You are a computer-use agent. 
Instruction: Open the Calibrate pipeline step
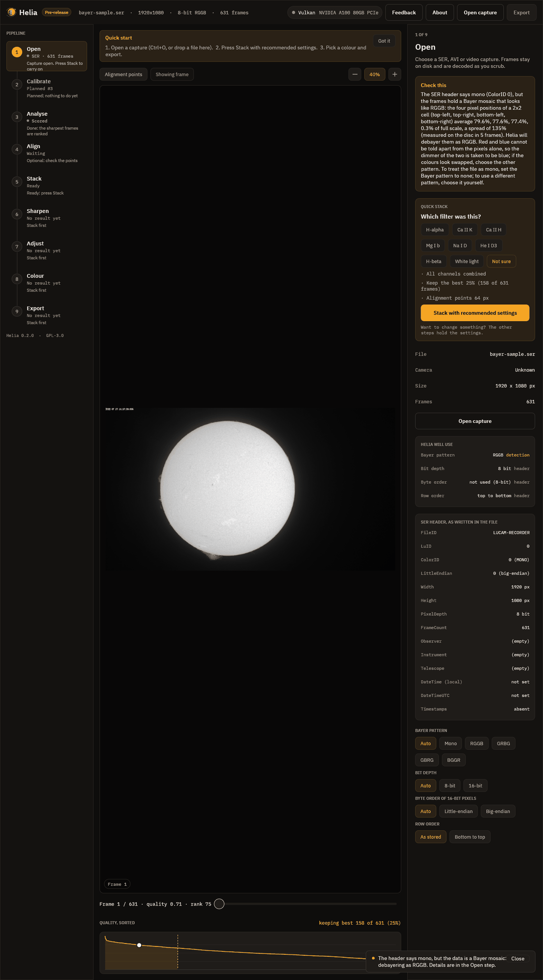tap(47, 88)
